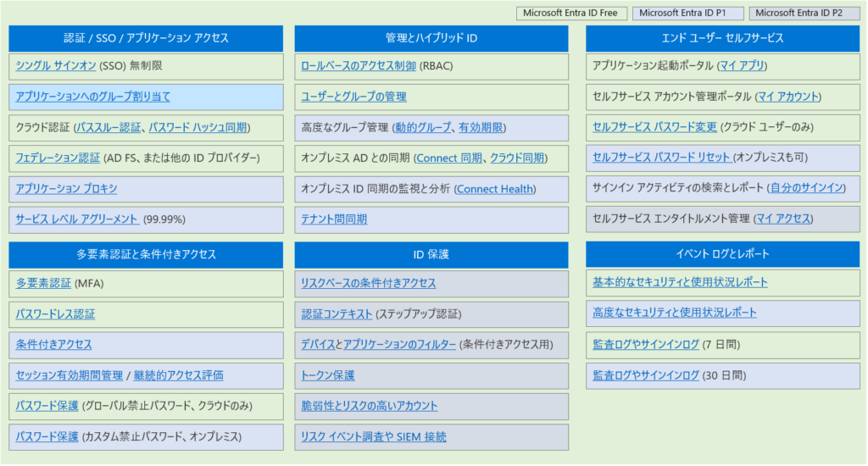Click 基本的なセキュリティと使用状況レポート link
The height and width of the screenshot is (466, 868).
tap(681, 282)
